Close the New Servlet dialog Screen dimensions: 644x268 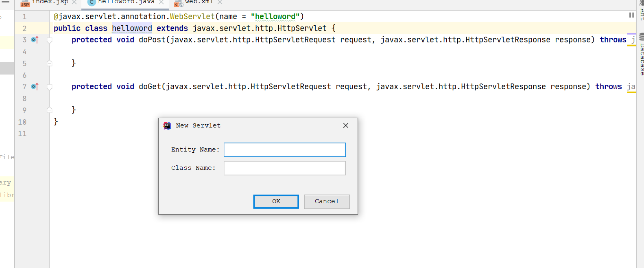tap(346, 125)
